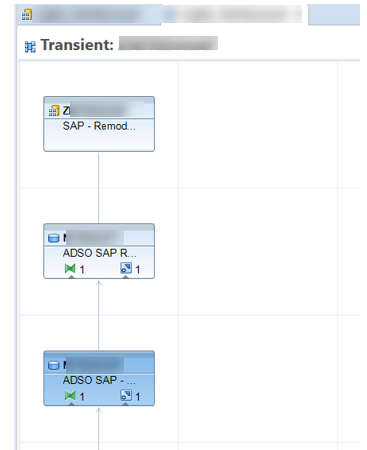Click the DataStore icon in highlighted ADSO SAP - node
367x450 pixels.
click(54, 365)
